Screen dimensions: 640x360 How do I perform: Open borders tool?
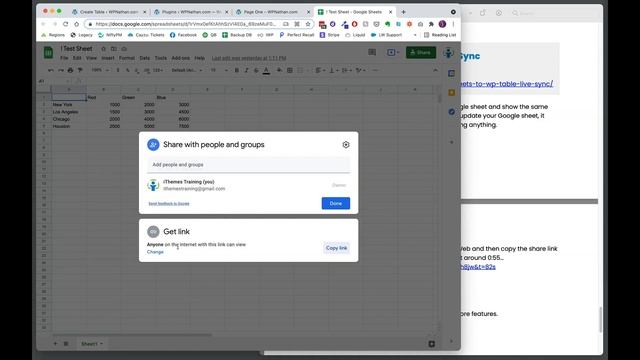pos(290,70)
